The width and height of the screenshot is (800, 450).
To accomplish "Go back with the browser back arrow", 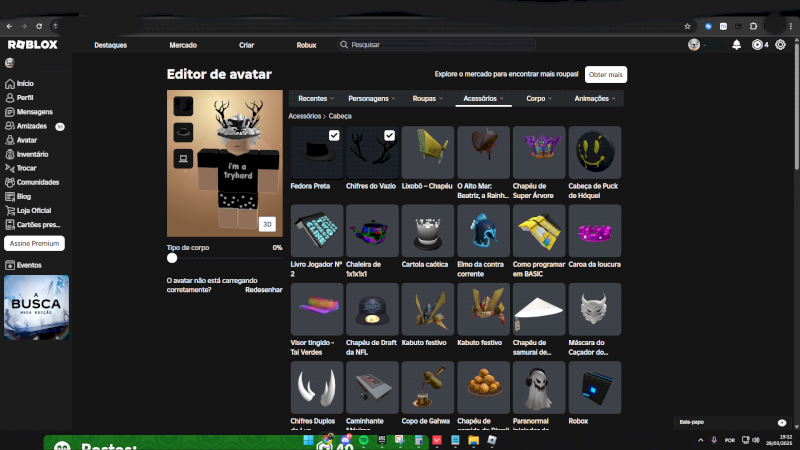I will coord(9,26).
